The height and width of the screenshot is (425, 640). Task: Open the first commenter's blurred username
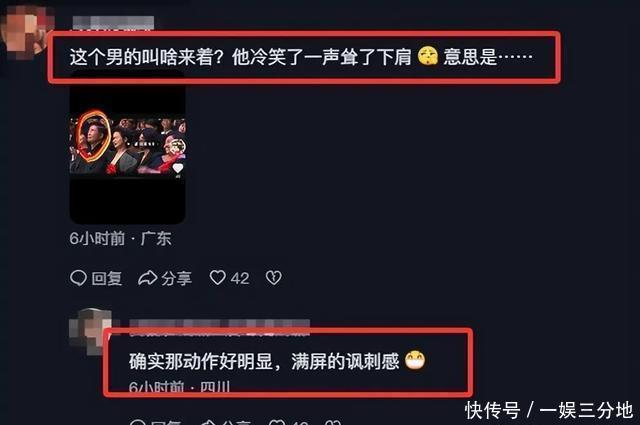[x=113, y=22]
